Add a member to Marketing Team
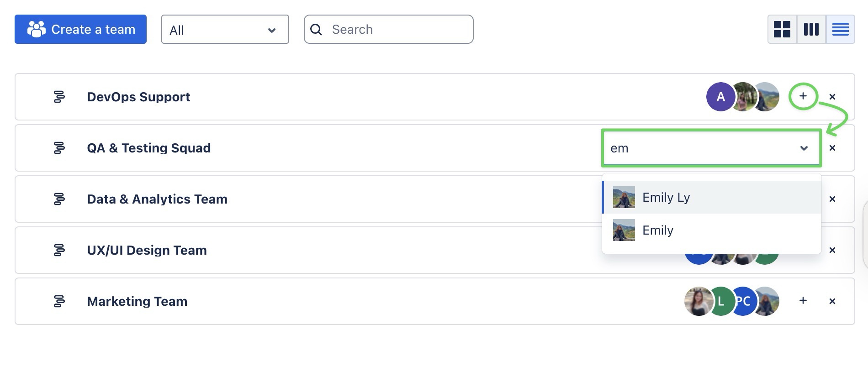Viewport: 868px width, 377px height. [x=803, y=301]
